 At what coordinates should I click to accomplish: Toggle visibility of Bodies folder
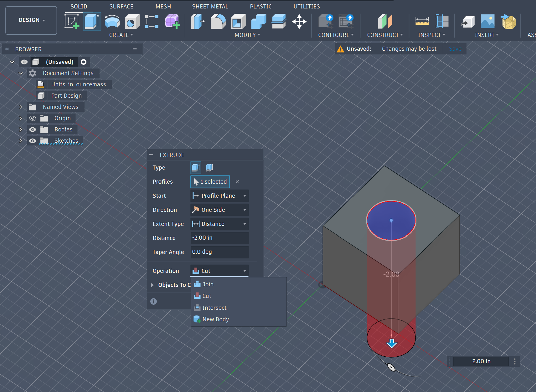(33, 130)
